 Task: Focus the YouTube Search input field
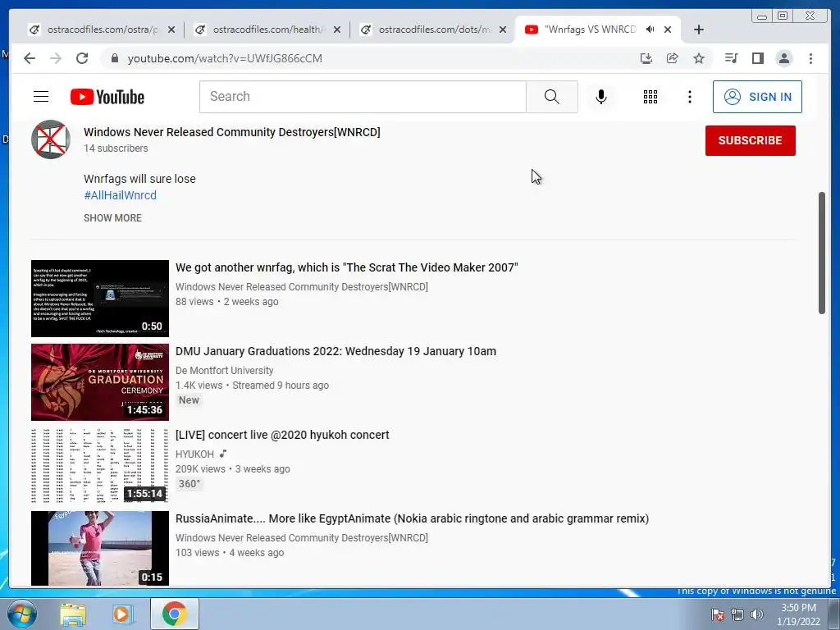363,97
